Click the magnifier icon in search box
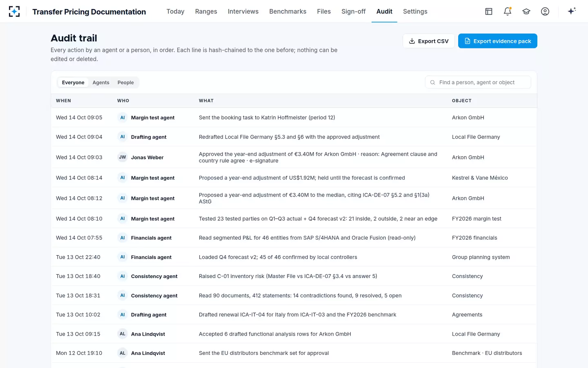Image resolution: width=588 pixels, height=368 pixels. click(x=432, y=82)
